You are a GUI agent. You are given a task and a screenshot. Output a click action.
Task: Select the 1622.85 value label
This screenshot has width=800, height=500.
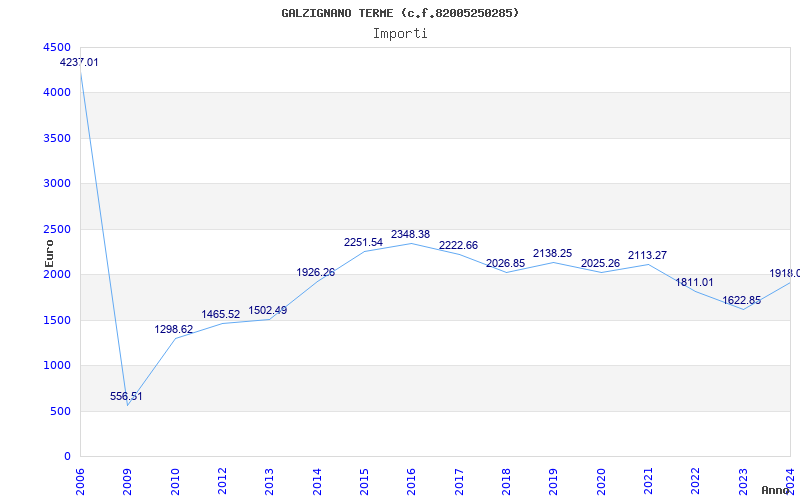click(x=742, y=300)
